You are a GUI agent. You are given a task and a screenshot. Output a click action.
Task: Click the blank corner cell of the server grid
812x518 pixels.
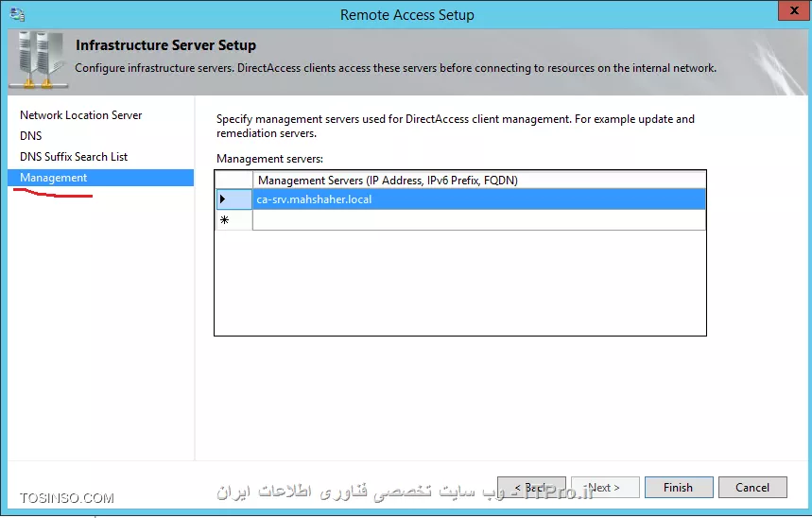click(x=233, y=180)
